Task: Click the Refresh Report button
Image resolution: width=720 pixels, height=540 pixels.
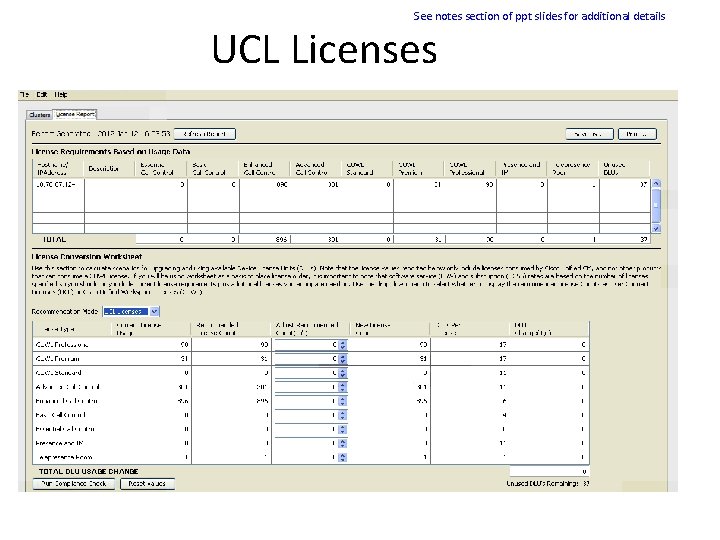Action: coord(205,134)
